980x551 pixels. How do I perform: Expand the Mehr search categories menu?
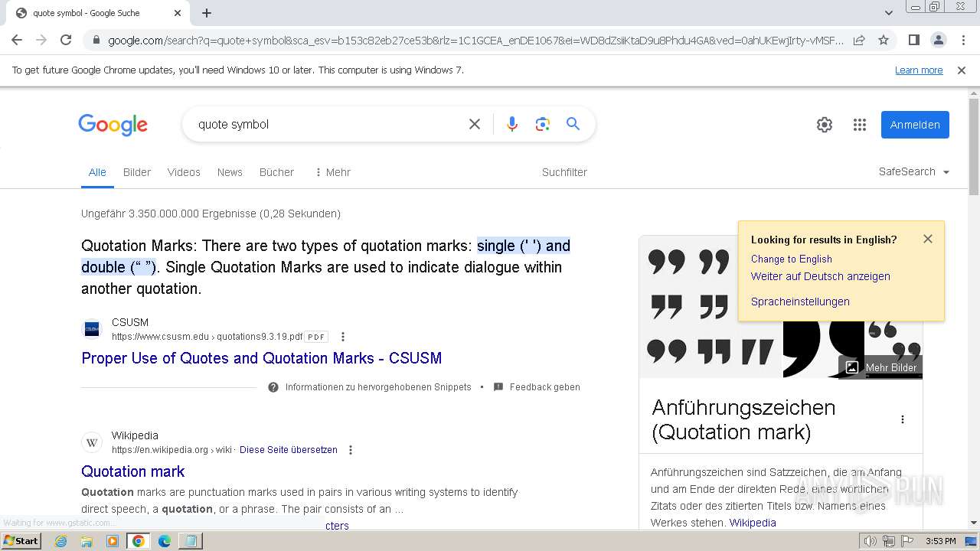(x=332, y=172)
